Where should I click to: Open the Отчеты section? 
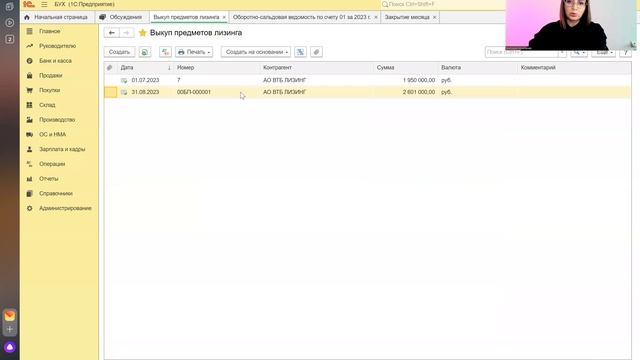coord(49,179)
